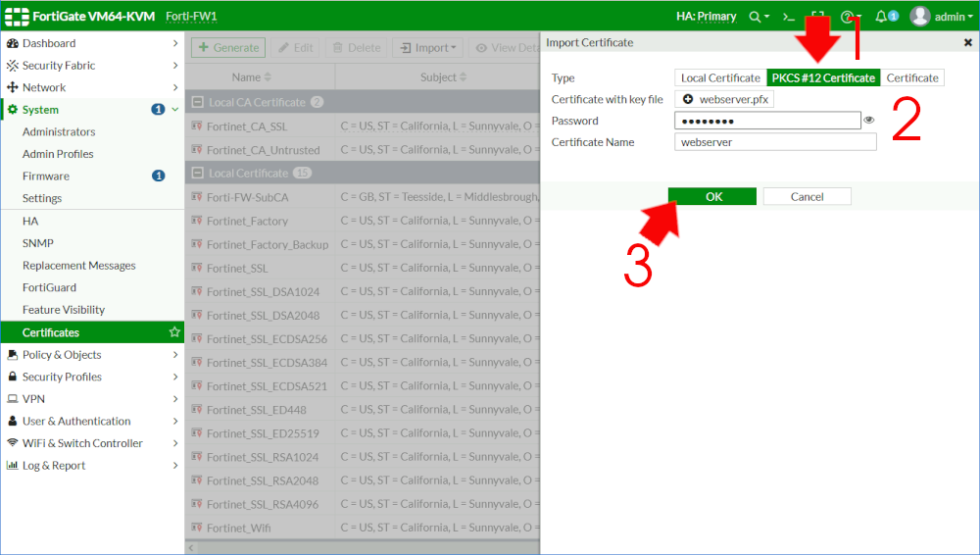Open the Administrators menu item
980x555 pixels.
point(59,131)
